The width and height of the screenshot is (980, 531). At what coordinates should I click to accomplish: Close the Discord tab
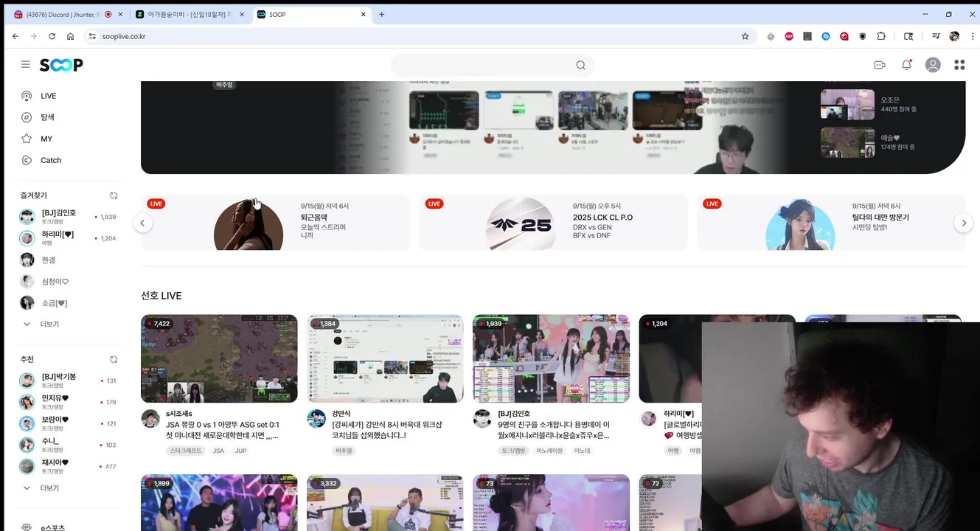click(122, 14)
